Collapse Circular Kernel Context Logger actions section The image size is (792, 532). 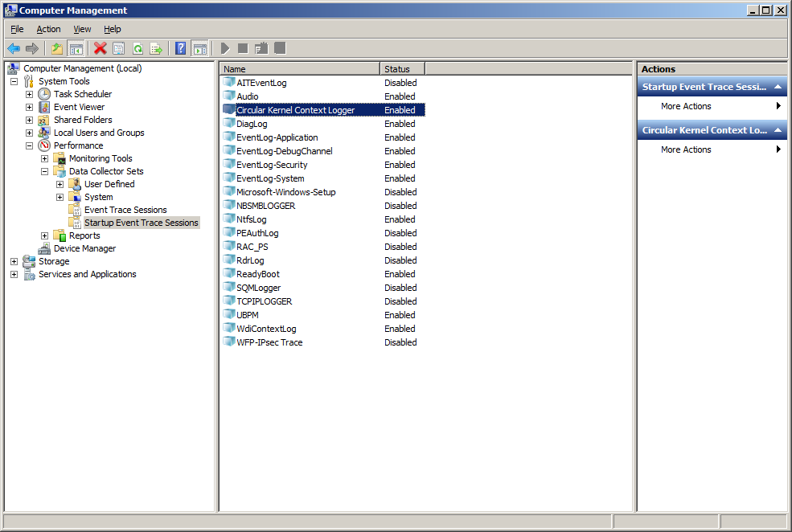click(778, 130)
